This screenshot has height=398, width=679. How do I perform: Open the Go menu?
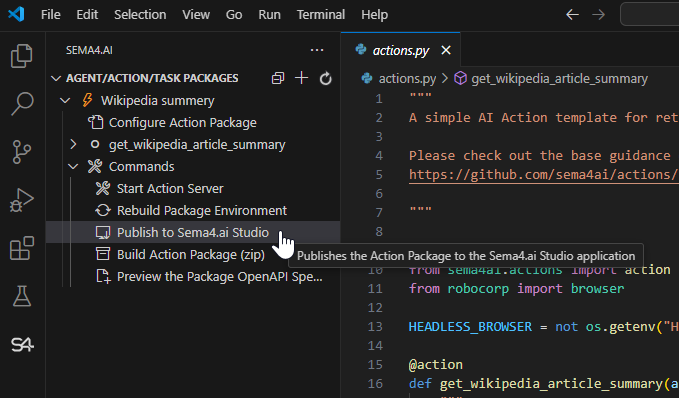click(x=234, y=15)
